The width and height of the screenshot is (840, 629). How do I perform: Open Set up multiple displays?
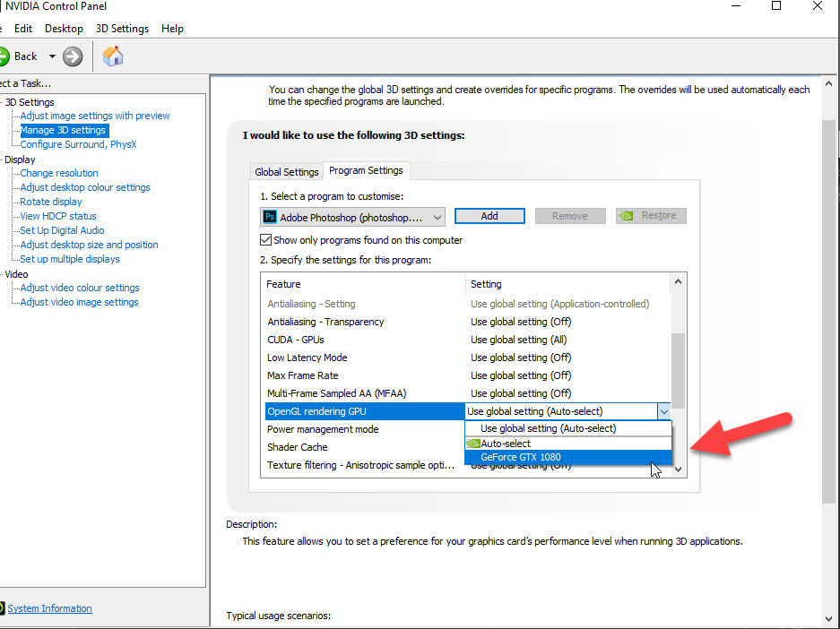pyautogui.click(x=70, y=259)
